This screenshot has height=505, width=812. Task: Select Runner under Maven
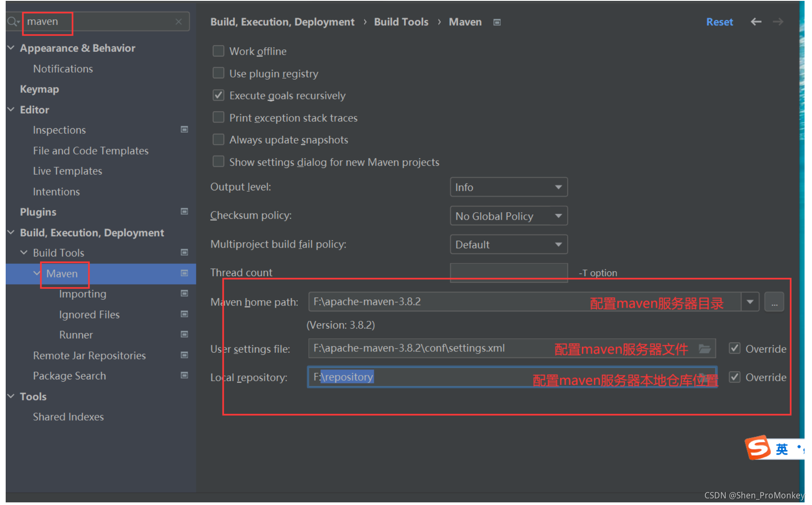coord(76,335)
